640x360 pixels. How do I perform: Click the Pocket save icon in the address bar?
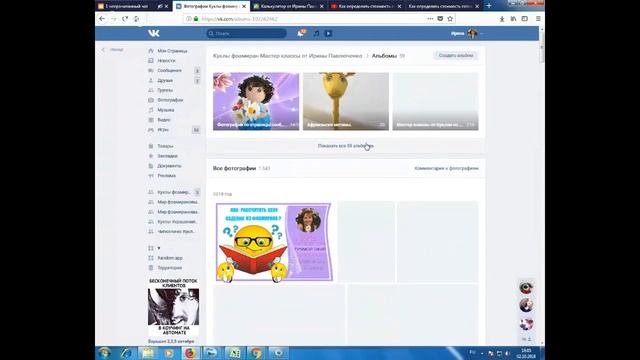coord(440,19)
